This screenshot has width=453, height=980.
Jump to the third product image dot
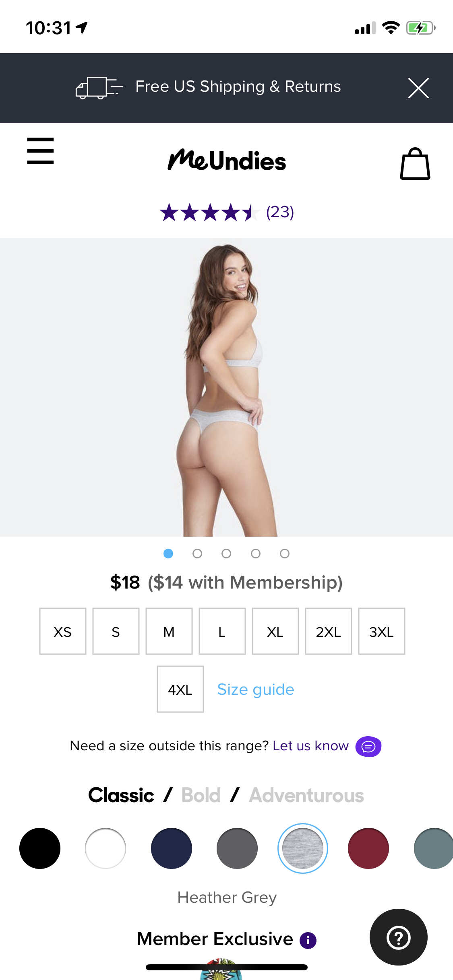[226, 554]
